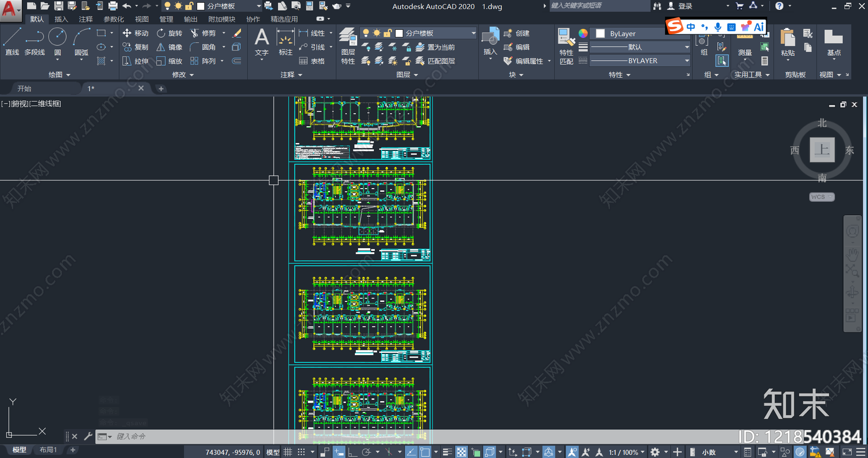Toggle 模型 model space button in status bar
The height and width of the screenshot is (458, 868).
[273, 452]
